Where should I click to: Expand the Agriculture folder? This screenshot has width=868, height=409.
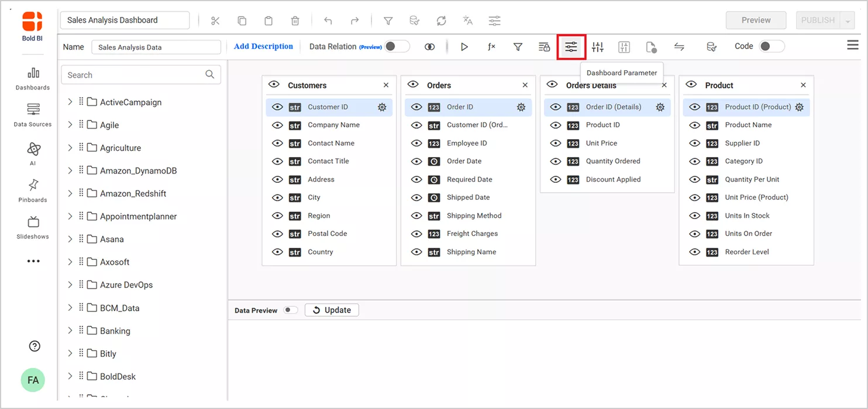(x=70, y=147)
